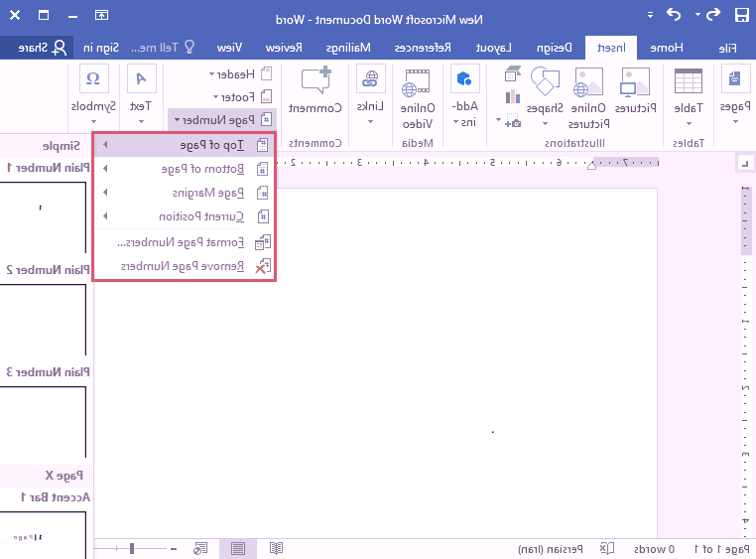Click the Online Pictures icon
Image resolution: width=756 pixels, height=559 pixels.
point(588,81)
